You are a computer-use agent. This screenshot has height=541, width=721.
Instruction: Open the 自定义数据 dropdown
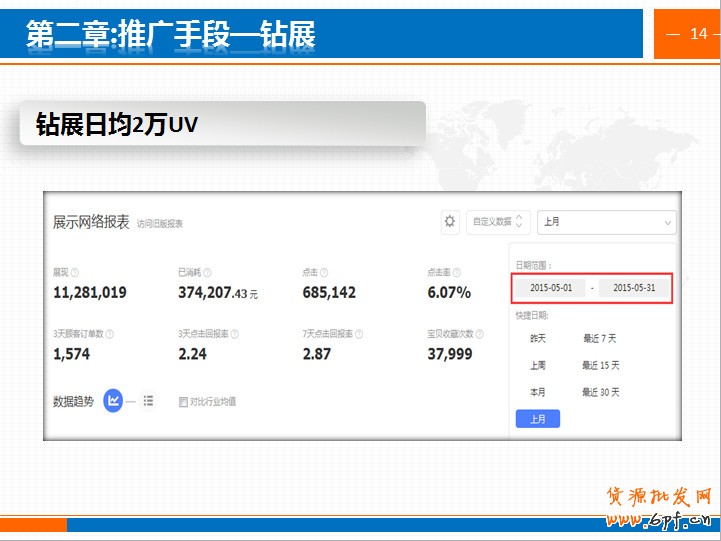coord(498,222)
